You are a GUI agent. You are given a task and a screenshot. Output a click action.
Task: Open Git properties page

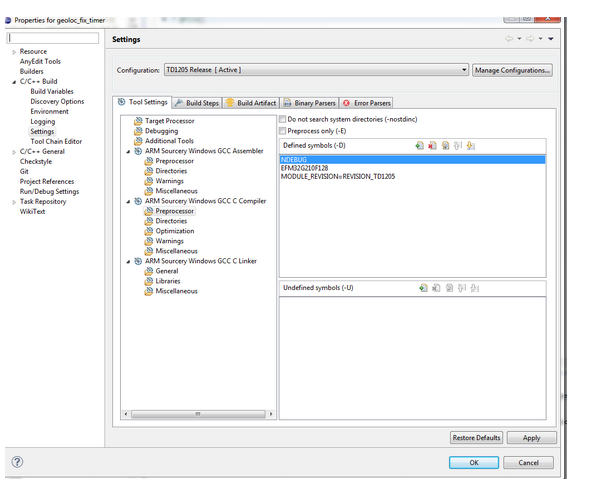coord(24,171)
